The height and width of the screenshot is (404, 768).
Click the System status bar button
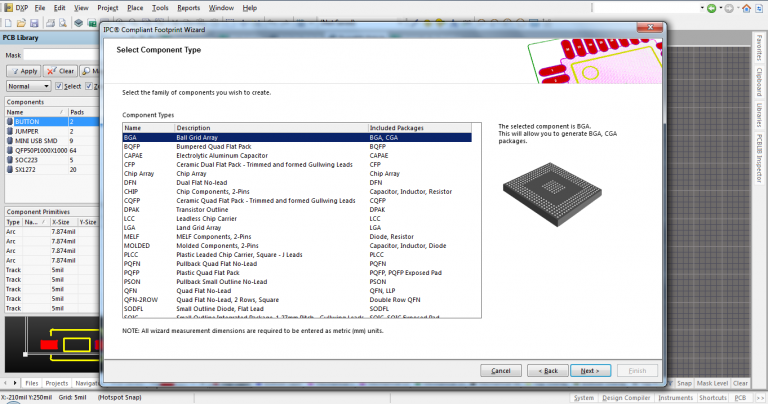pos(583,398)
